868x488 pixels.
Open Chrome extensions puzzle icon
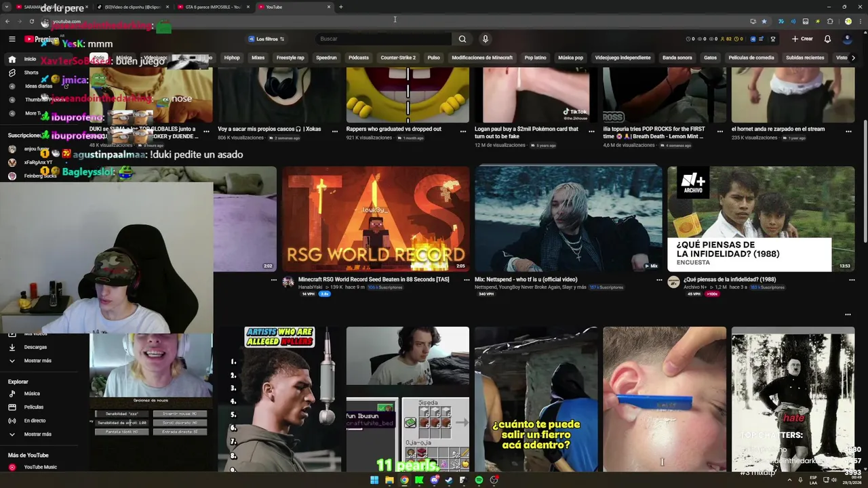click(829, 21)
